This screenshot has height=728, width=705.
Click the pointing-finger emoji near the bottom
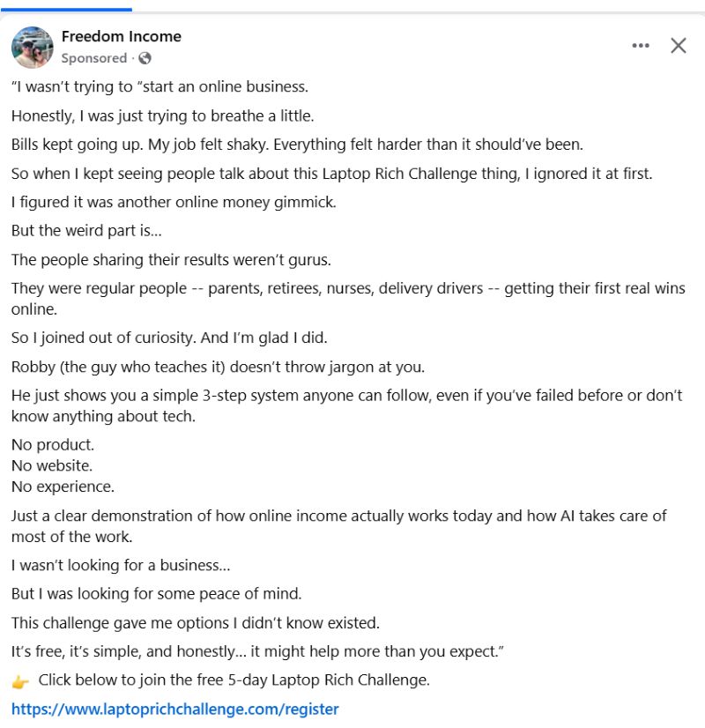tap(19, 680)
